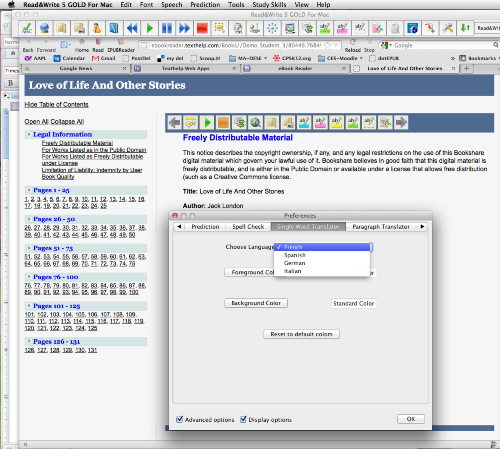
Task: Toggle the Display options checkbox
Action: click(x=243, y=419)
